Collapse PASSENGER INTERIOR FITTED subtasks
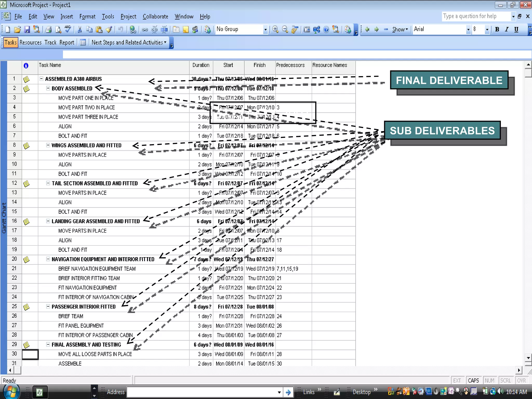Image resolution: width=532 pixels, height=399 pixels. point(48,307)
